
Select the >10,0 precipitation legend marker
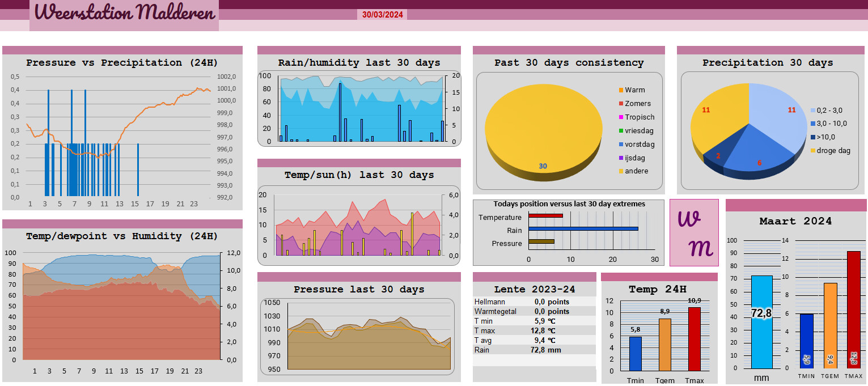pos(813,137)
